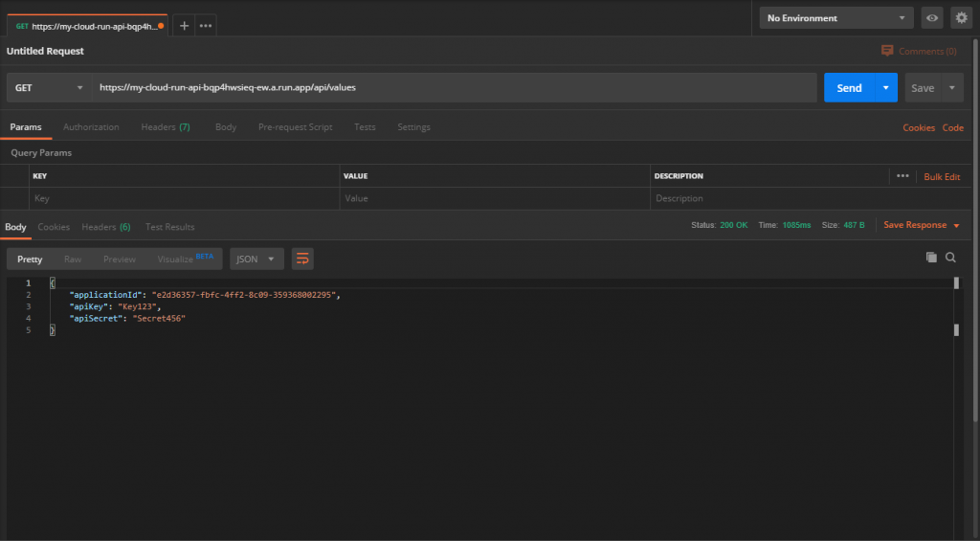
Task: Open the Code link
Action: (953, 127)
